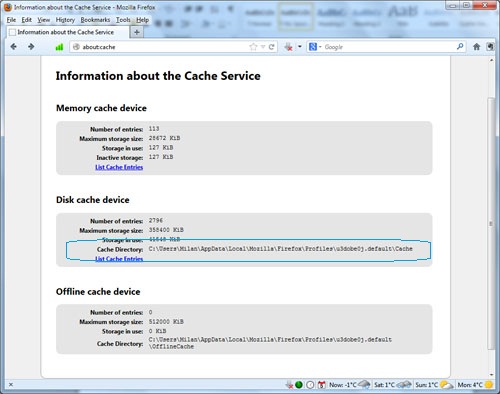Viewport: 500px width, 394px height.
Task: Click the Offline cache Cache Directory path
Action: pos(270,343)
